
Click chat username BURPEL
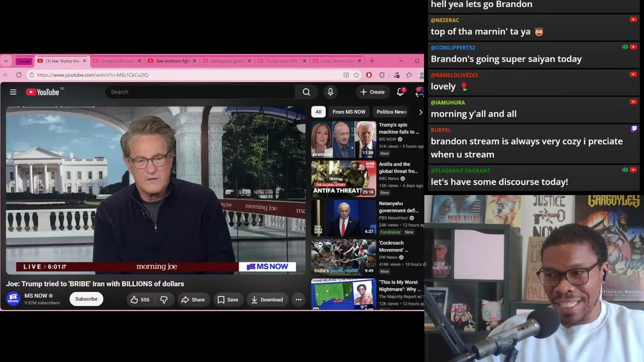pos(441,130)
